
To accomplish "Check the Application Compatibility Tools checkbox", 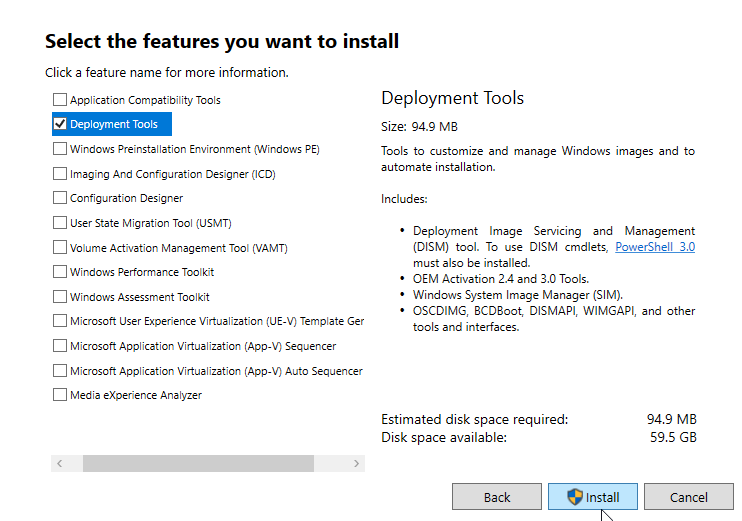I will [x=60, y=100].
